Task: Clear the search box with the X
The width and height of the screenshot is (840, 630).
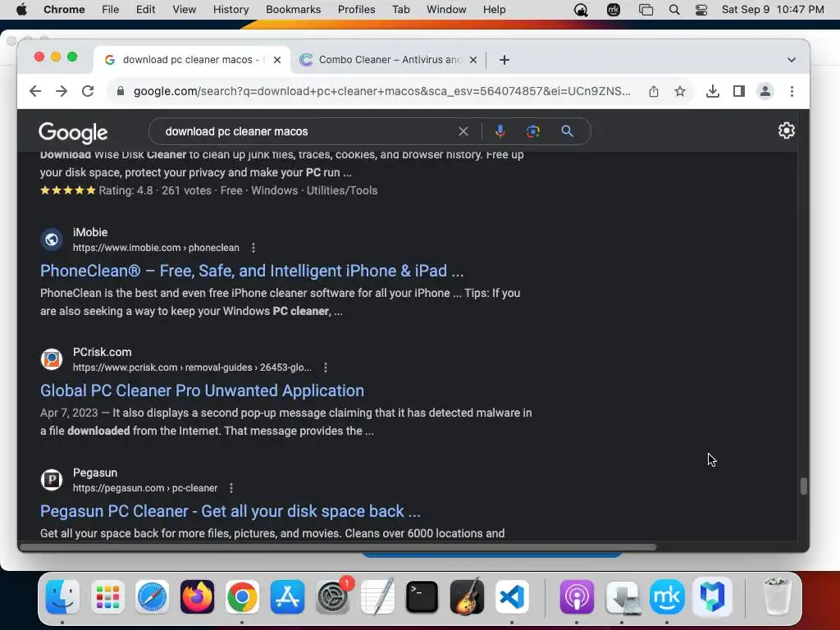Action: pyautogui.click(x=463, y=131)
